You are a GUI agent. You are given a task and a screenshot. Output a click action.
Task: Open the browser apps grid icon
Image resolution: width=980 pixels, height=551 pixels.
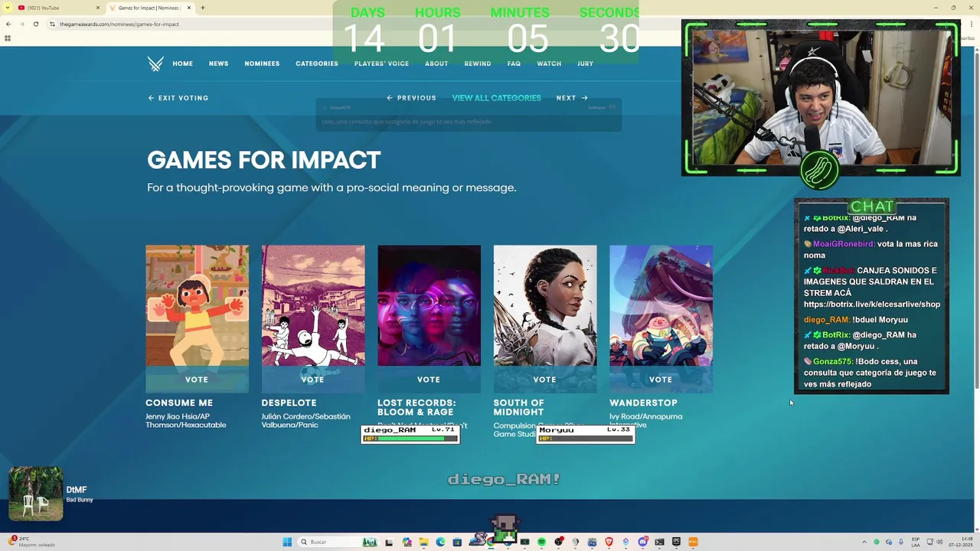click(x=8, y=37)
